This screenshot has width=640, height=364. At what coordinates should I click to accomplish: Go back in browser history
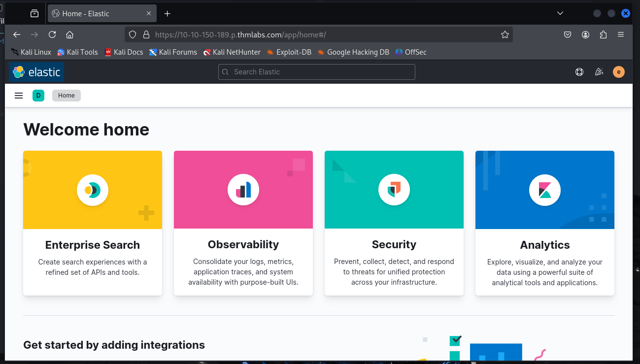[x=17, y=34]
